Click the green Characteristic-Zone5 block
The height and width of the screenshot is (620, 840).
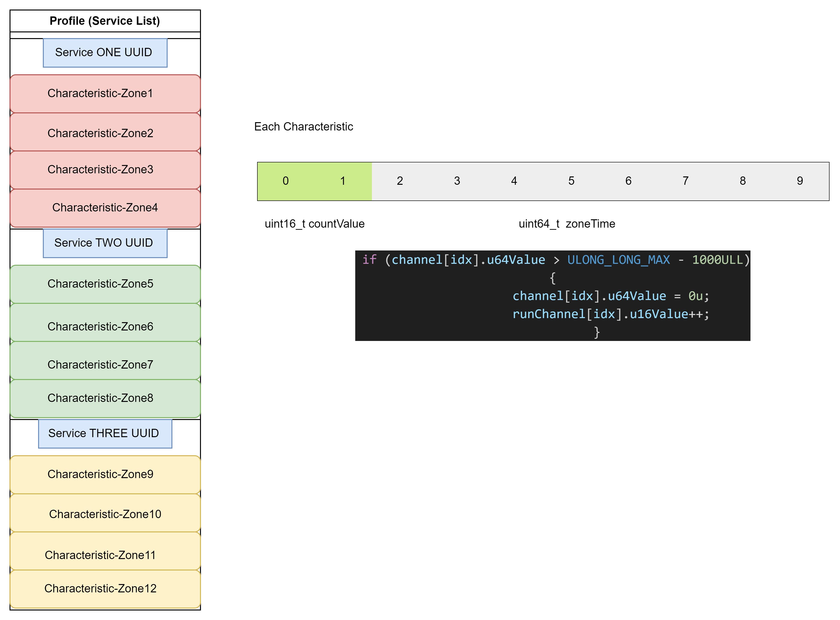105,284
